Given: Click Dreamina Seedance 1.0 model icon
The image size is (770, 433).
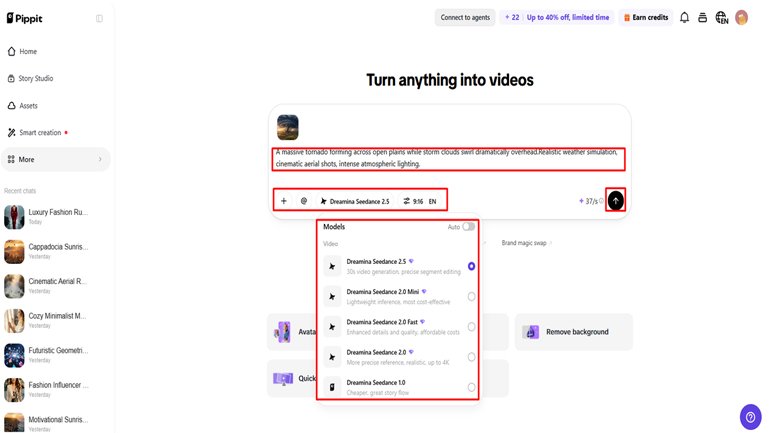Looking at the screenshot, I should pos(332,387).
